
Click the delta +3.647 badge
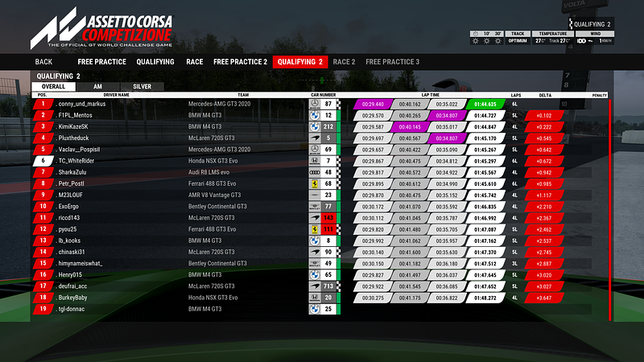pyautogui.click(x=544, y=298)
